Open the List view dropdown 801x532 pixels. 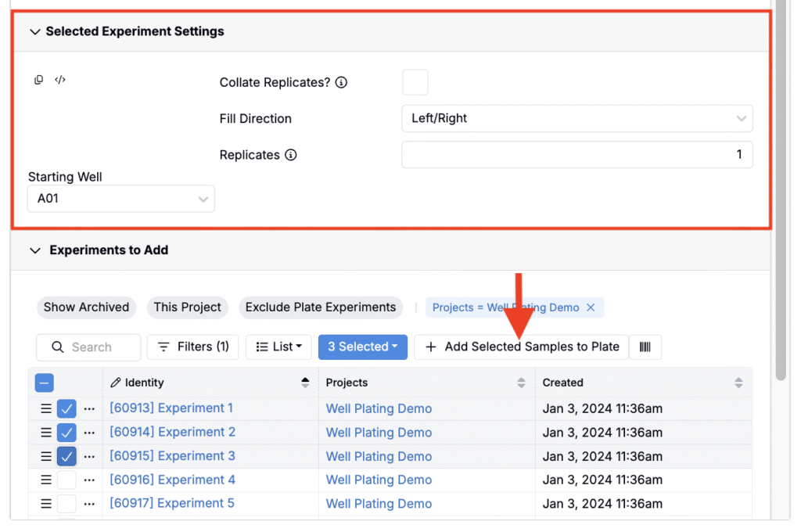278,347
